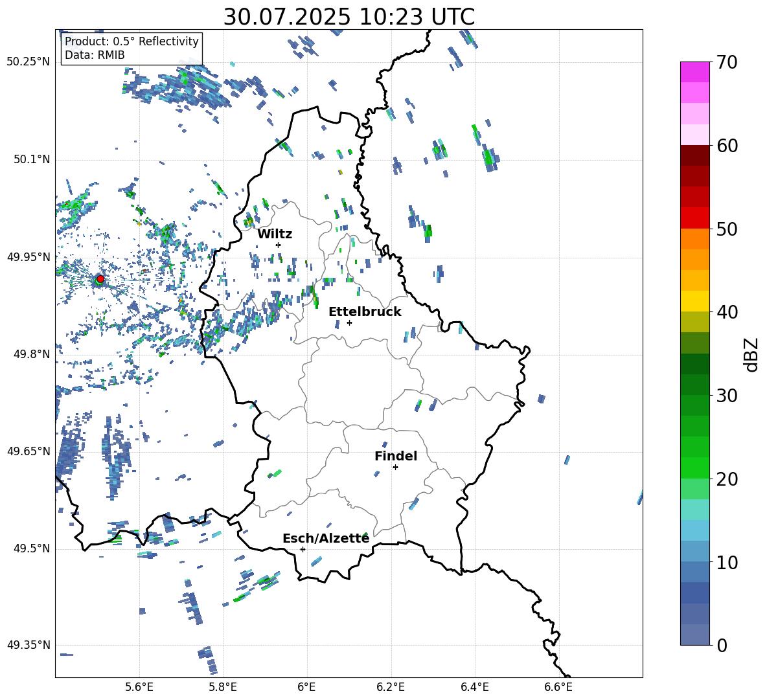Click the colorbar tick label 70

pyautogui.click(x=727, y=63)
